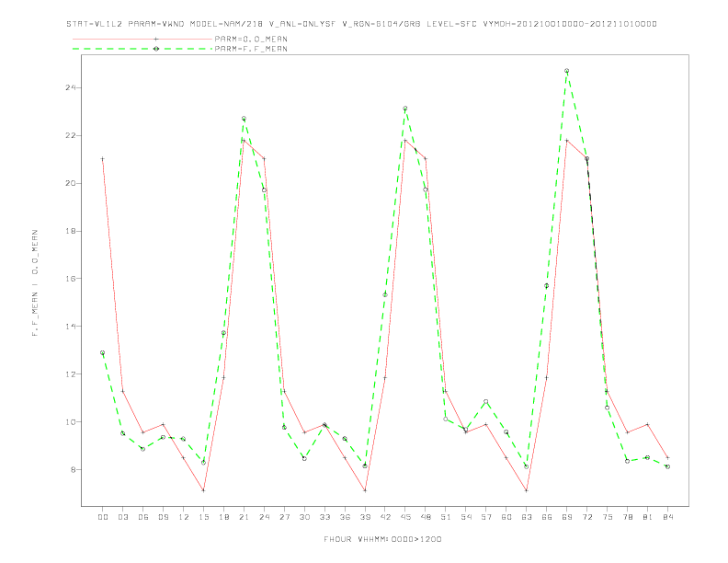Viewport: 728px width, 563px height.
Task: Click x-axis tick label 42
Action: tap(385, 517)
